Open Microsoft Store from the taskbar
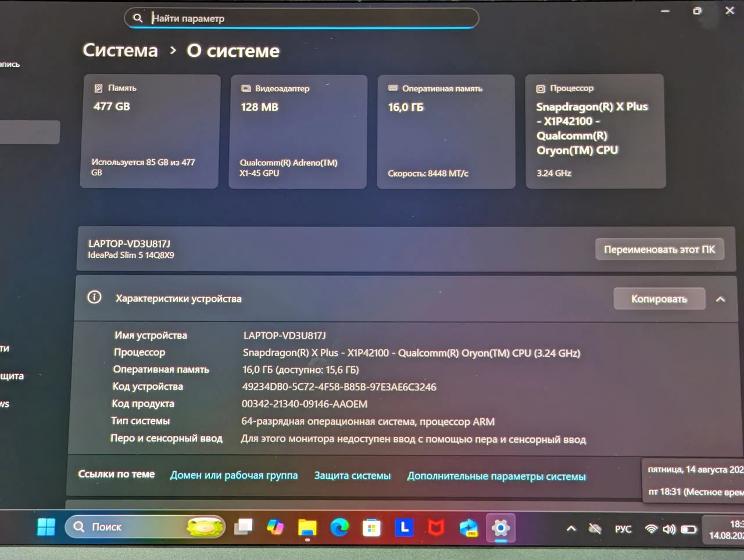This screenshot has width=744, height=560. [371, 528]
